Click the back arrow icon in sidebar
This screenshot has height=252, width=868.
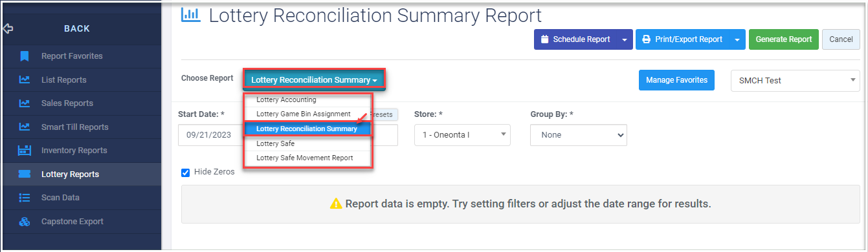coord(8,28)
